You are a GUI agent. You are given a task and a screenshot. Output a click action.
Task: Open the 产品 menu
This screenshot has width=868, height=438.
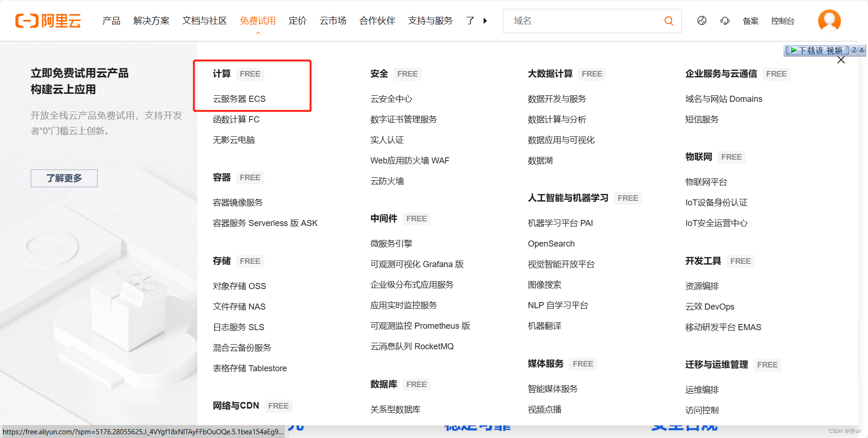pos(112,21)
